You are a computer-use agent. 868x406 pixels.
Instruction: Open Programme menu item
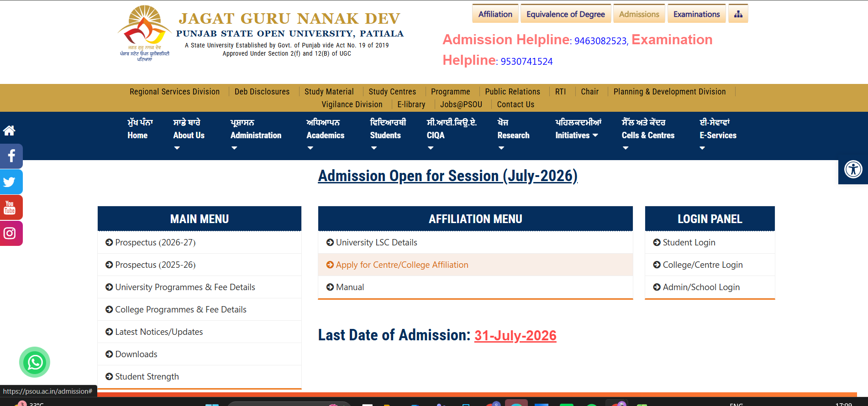[450, 92]
